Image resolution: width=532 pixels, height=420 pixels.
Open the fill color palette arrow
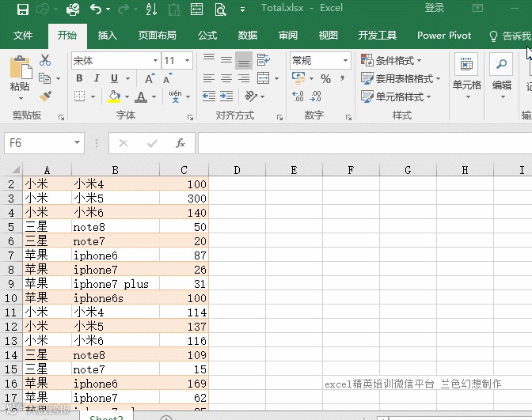(x=127, y=97)
